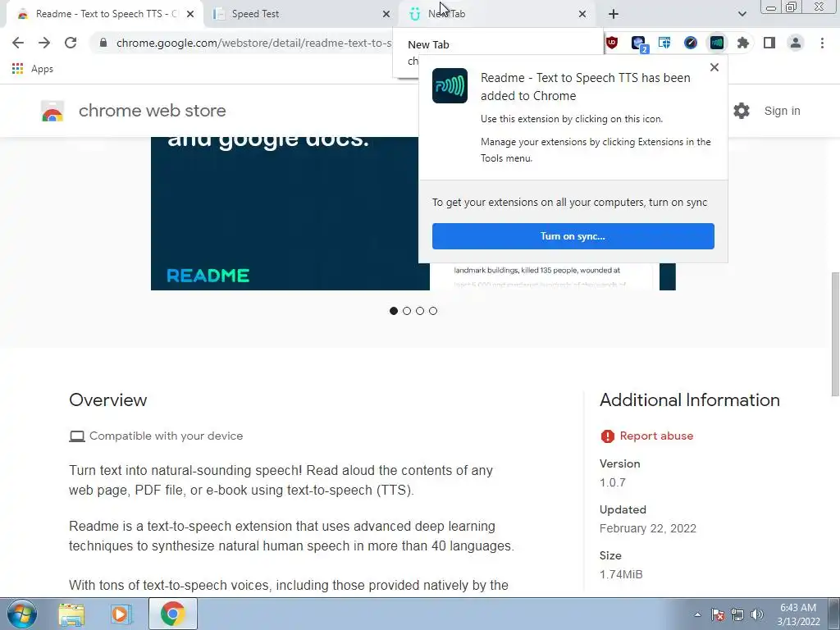Viewport: 840px width, 630px height.
Task: Toggle the Chrome side panel icon
Action: [769, 43]
